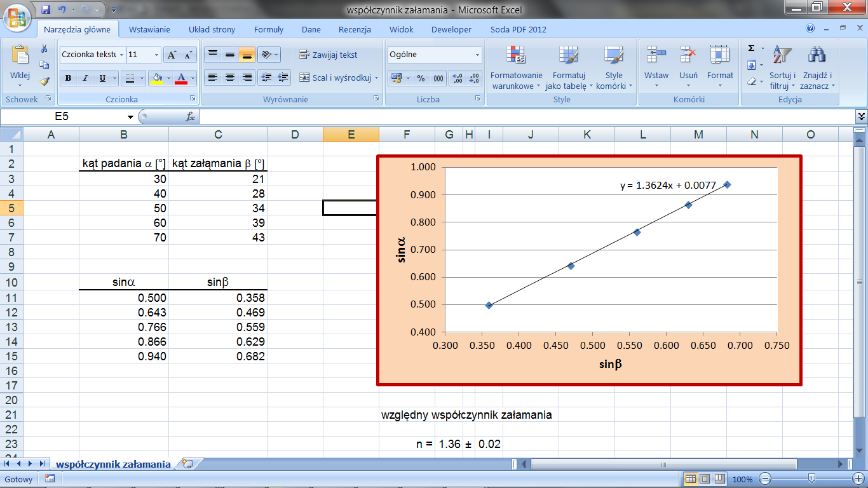Increase indent
The height and width of the screenshot is (488, 868).
point(284,78)
